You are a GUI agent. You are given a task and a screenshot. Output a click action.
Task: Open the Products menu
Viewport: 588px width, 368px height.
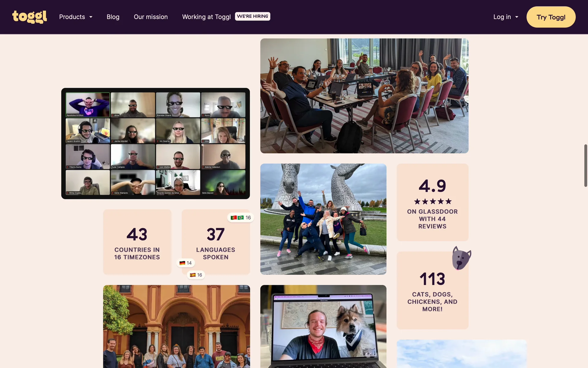pyautogui.click(x=72, y=17)
